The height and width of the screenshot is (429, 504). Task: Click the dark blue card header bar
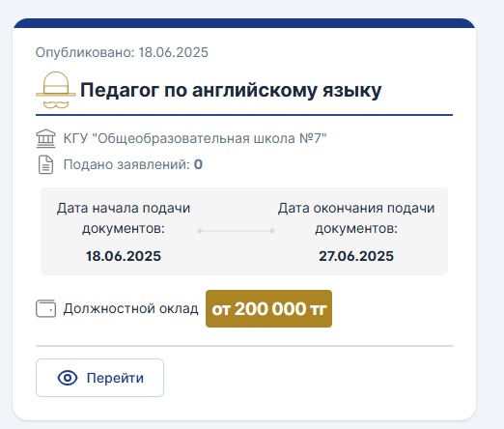[x=244, y=23]
